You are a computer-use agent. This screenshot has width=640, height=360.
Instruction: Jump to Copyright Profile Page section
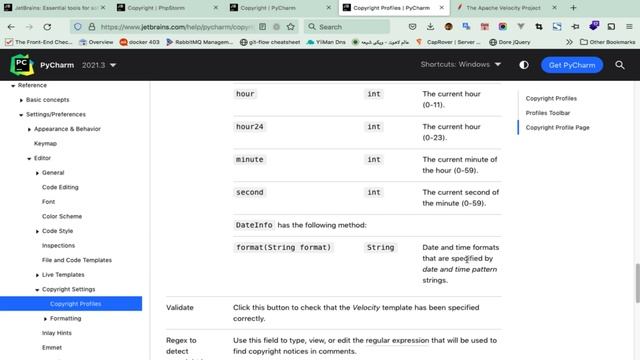(x=558, y=128)
